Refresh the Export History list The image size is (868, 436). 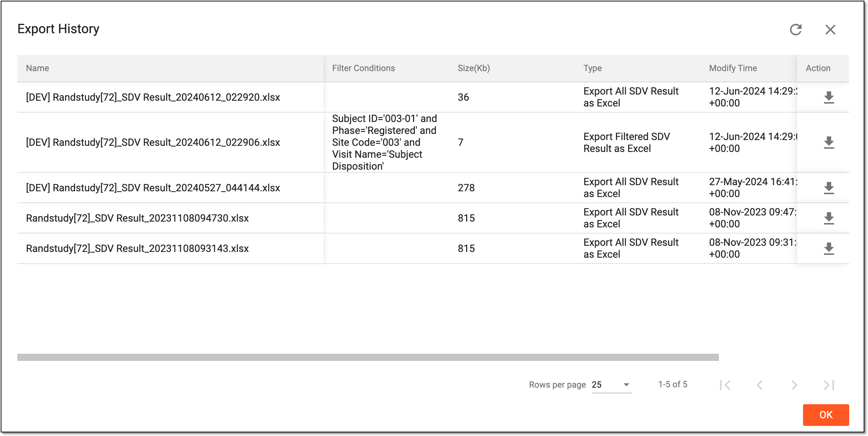[x=796, y=30]
